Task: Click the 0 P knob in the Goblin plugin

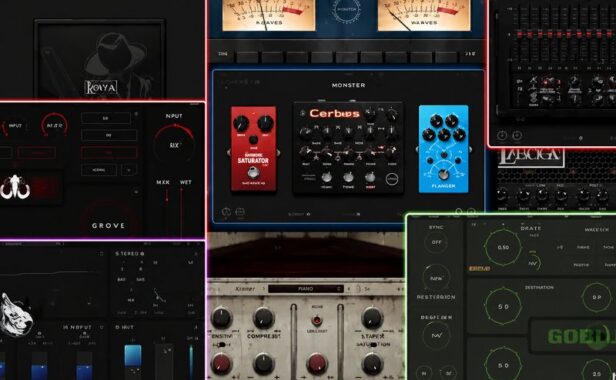Action: (597, 297)
